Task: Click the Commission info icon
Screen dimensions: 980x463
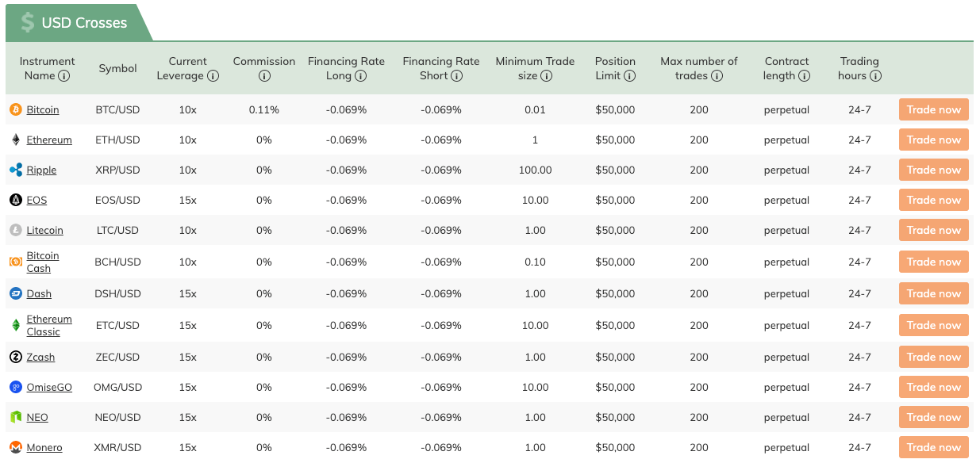Action: pos(264,76)
